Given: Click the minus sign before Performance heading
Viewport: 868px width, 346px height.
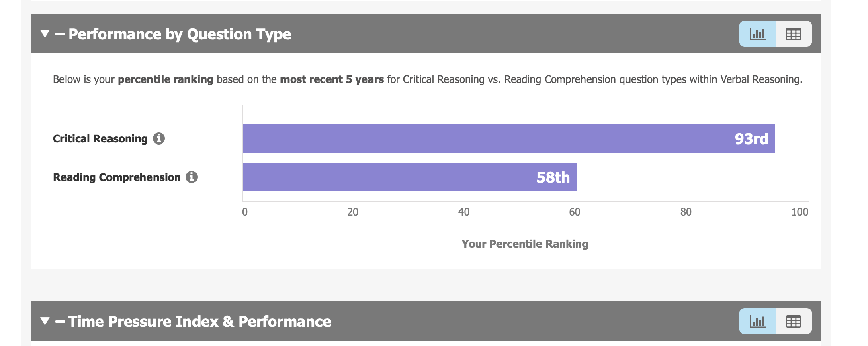Looking at the screenshot, I should (x=60, y=34).
